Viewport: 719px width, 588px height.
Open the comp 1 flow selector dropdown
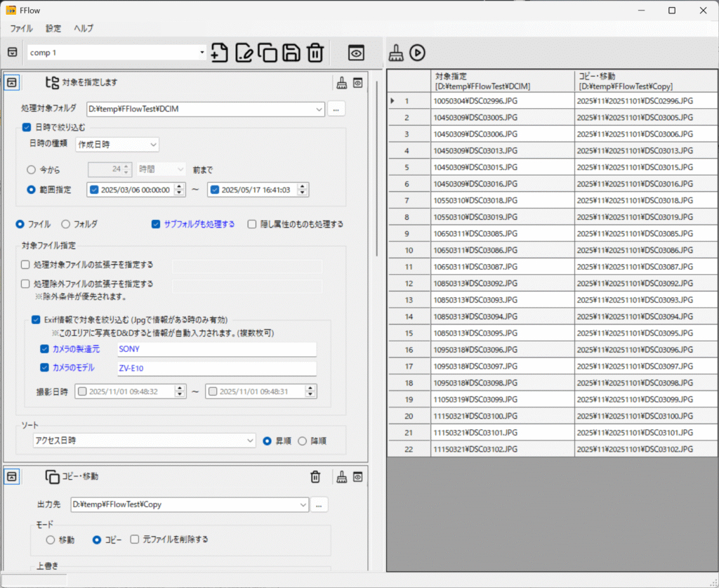click(202, 53)
